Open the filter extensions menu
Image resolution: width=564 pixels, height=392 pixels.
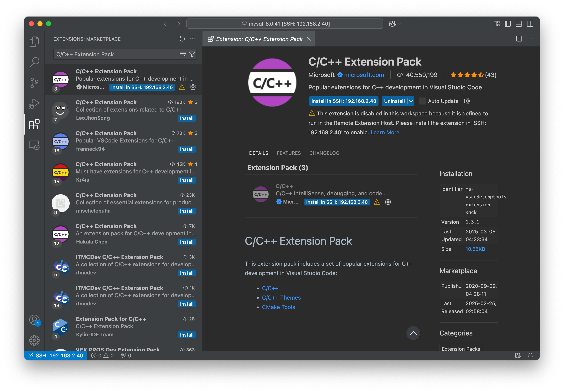pyautogui.click(x=192, y=54)
